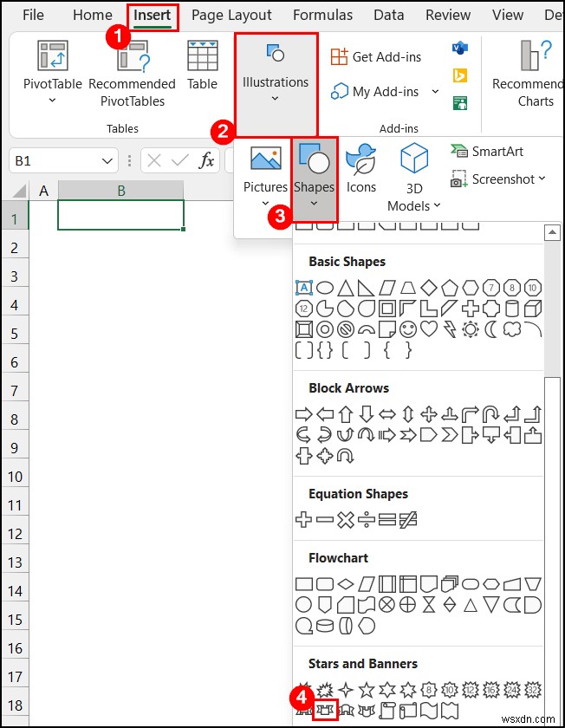This screenshot has height=728, width=565.
Task: Expand the Name Box dropdown arrow
Action: pyautogui.click(x=107, y=161)
